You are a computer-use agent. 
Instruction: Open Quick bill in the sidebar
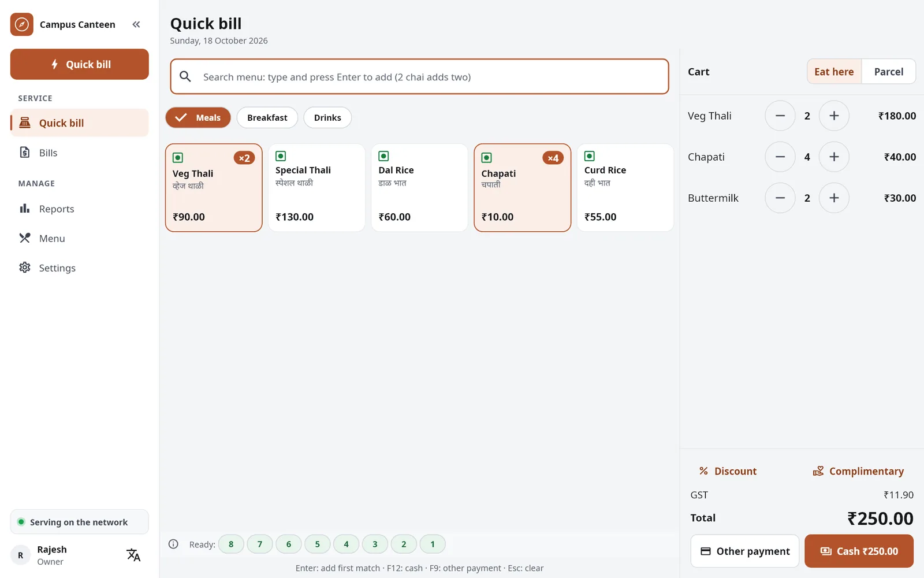click(80, 123)
